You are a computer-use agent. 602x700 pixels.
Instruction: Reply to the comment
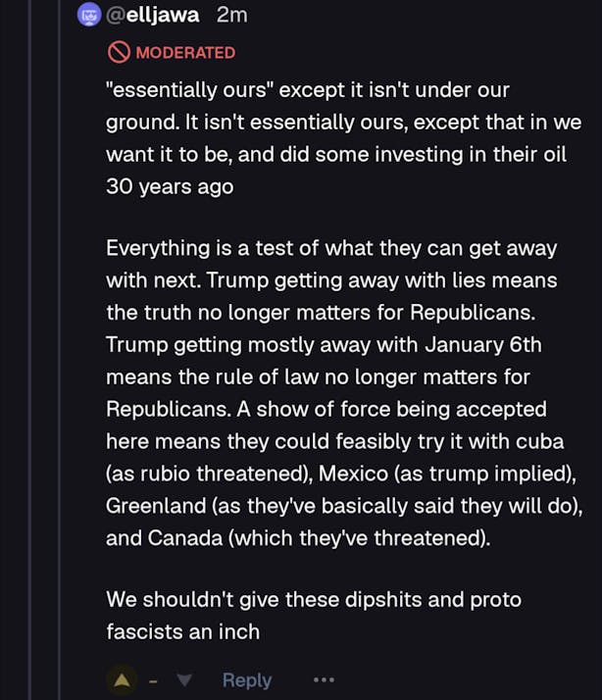pos(247,680)
